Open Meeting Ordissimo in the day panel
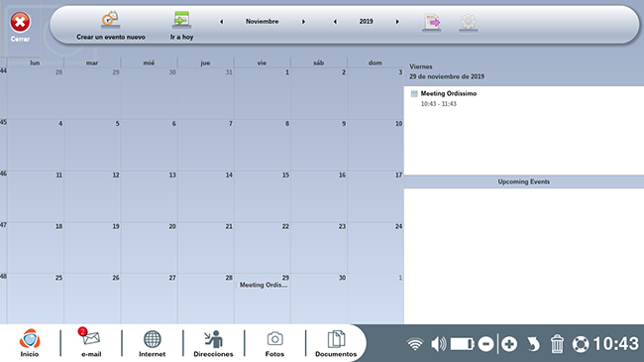 coord(449,94)
